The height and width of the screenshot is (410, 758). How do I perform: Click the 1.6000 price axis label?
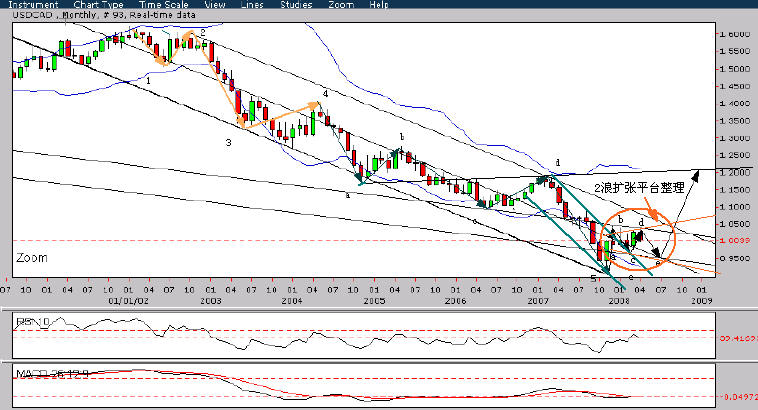[x=735, y=34]
